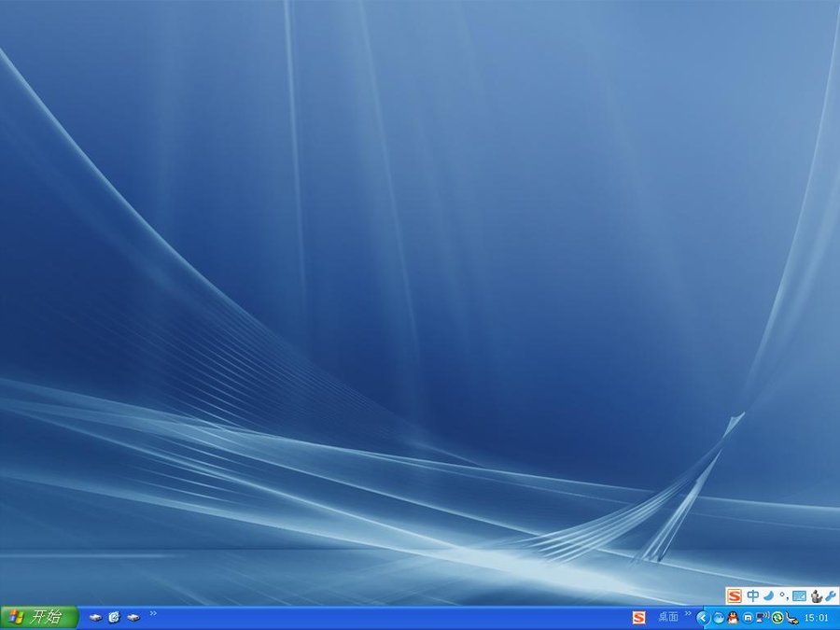Click the Maxthon tray icon
The image size is (840, 630).
pyautogui.click(x=748, y=618)
